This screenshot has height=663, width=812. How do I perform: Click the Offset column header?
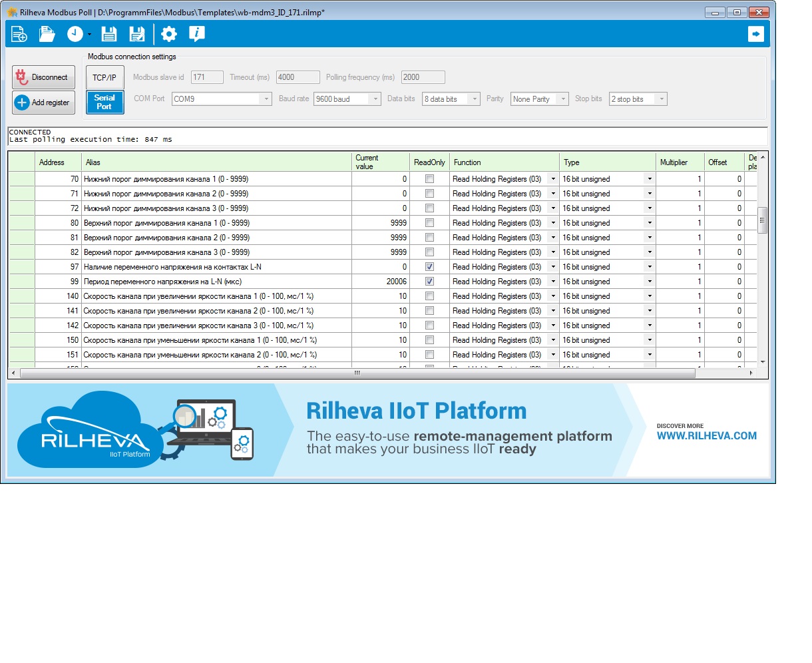tap(724, 162)
